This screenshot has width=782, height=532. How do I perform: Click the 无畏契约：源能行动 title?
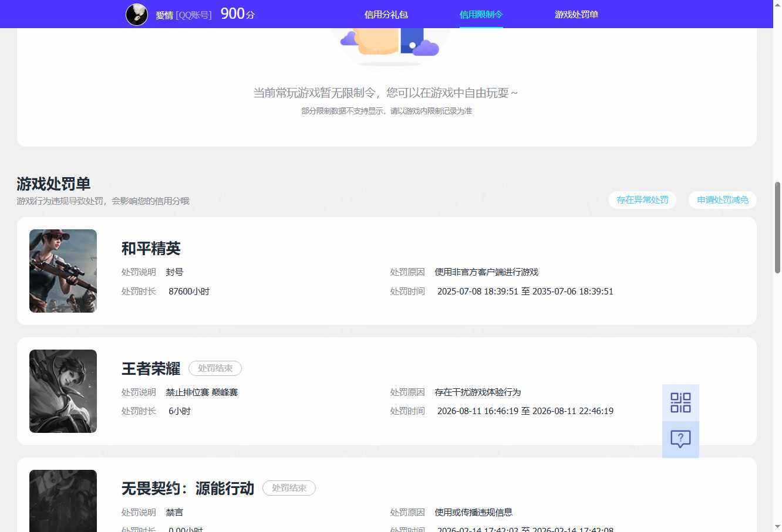pyautogui.click(x=188, y=489)
